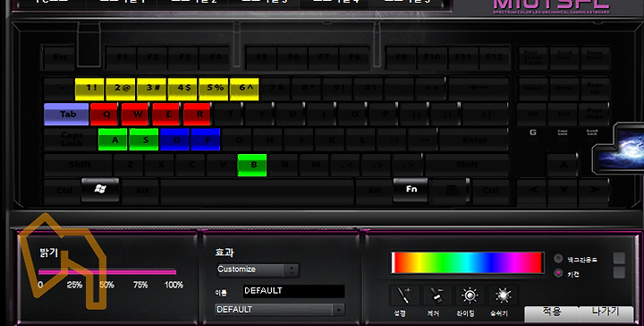
Task: Click the Customize dropdown spinner arrows
Action: point(292,270)
